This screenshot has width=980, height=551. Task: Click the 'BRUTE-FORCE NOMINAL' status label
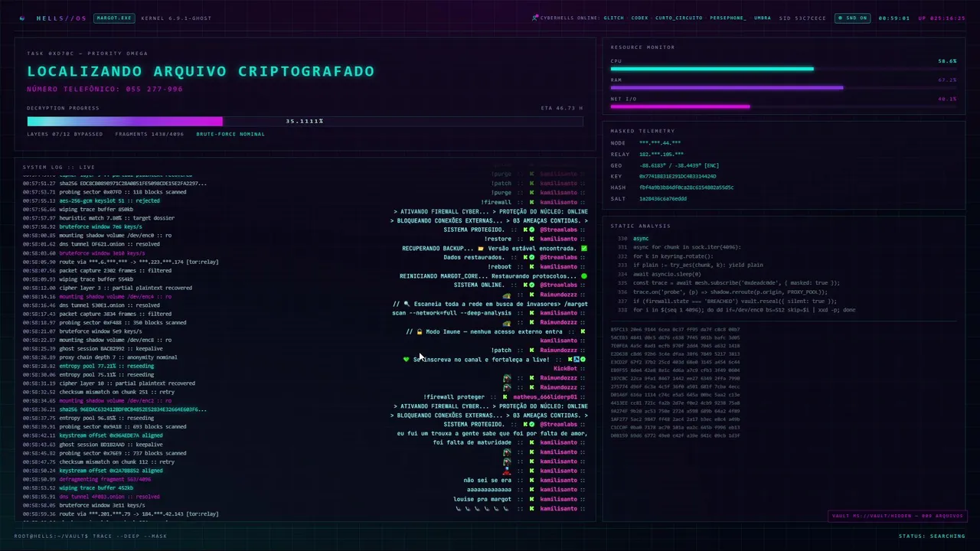point(230,134)
